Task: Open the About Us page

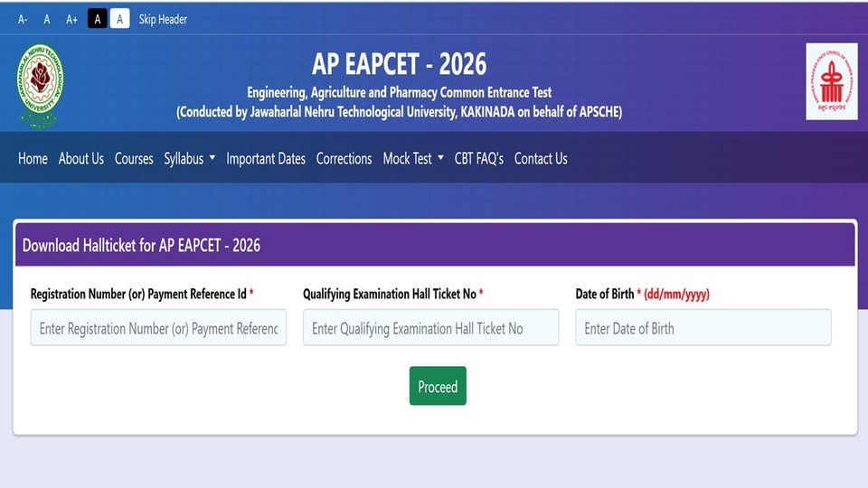Action: click(80, 159)
